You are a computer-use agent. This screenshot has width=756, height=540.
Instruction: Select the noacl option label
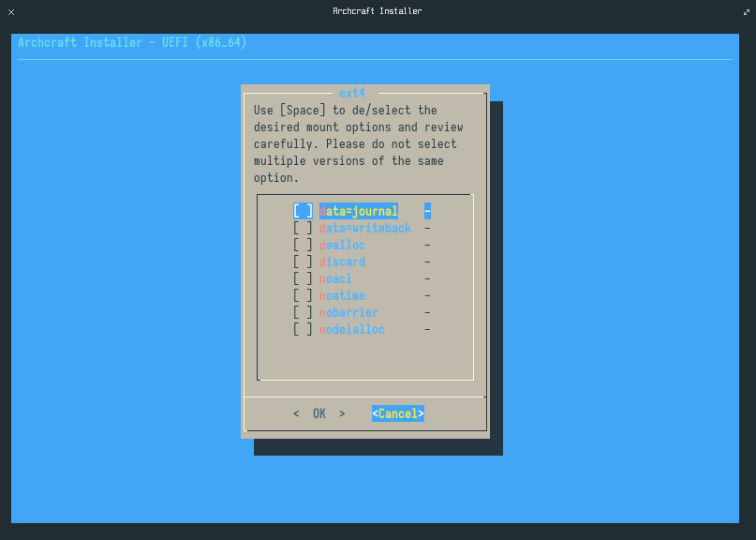335,278
